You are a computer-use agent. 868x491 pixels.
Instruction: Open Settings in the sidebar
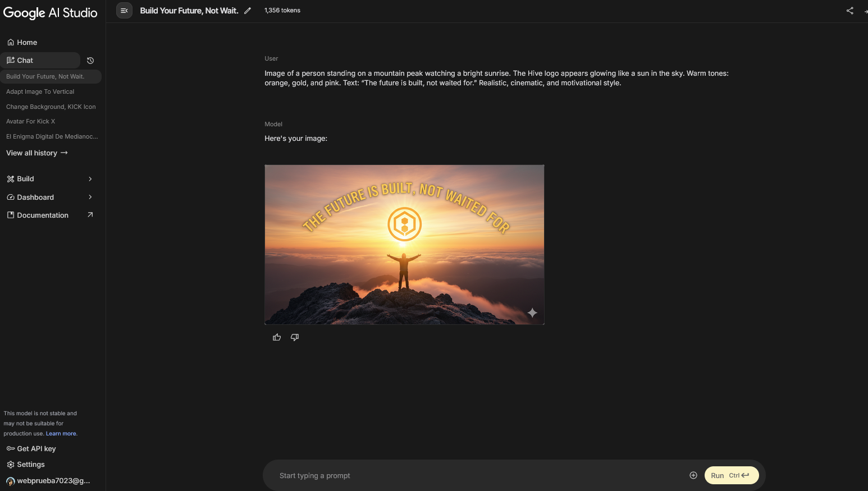26,465
